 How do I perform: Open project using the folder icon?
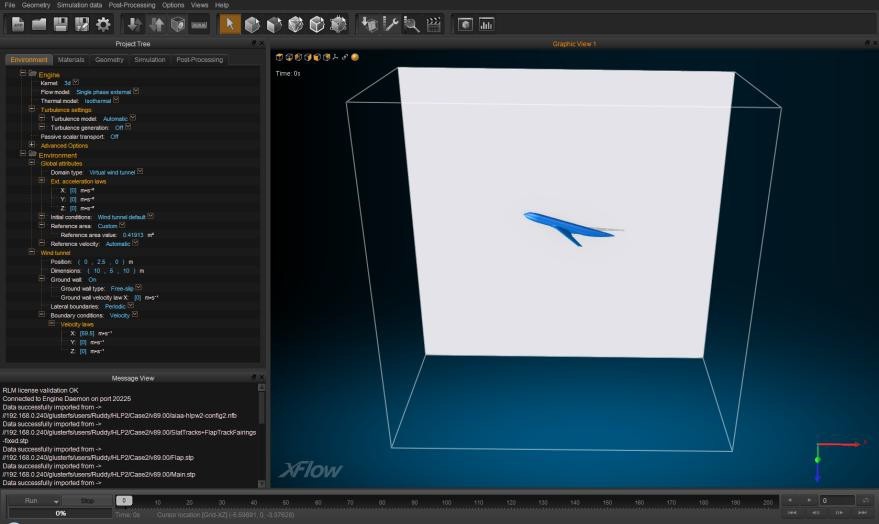pyautogui.click(x=39, y=24)
